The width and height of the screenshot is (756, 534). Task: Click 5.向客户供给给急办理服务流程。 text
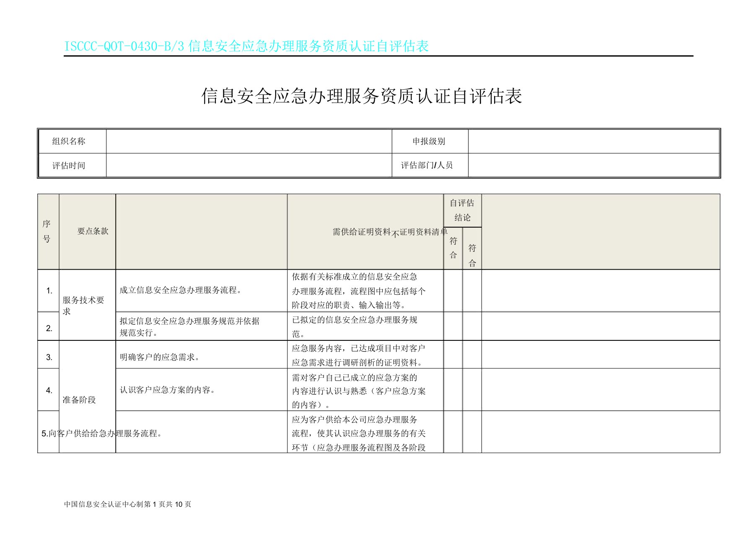click(x=101, y=433)
